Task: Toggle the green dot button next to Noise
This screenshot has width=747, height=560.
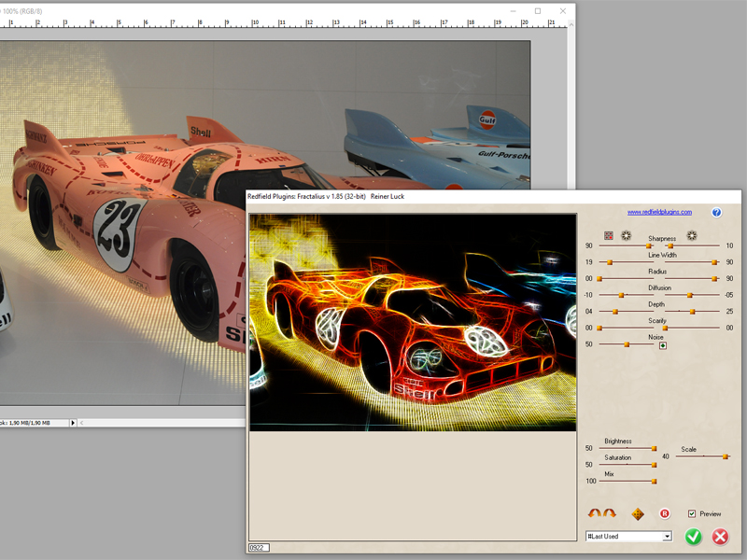Action: (662, 345)
